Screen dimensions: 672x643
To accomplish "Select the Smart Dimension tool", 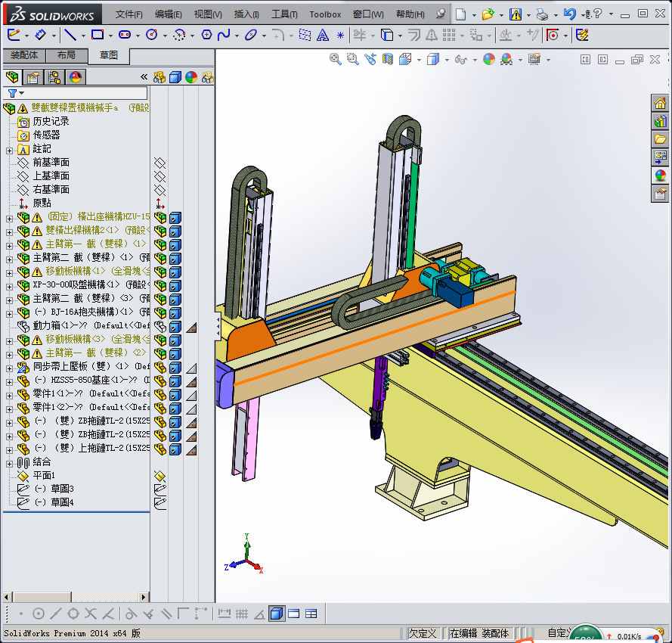I will coord(40,35).
